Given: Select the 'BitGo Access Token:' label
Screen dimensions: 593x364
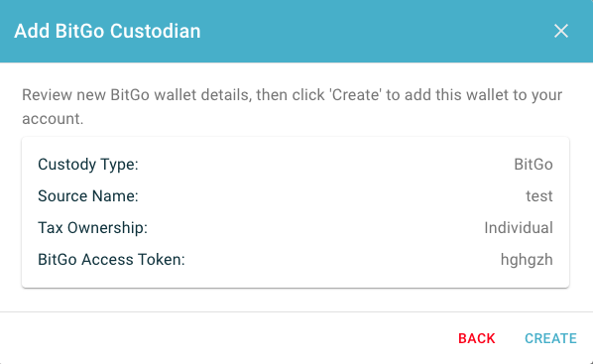Looking at the screenshot, I should (x=111, y=260).
